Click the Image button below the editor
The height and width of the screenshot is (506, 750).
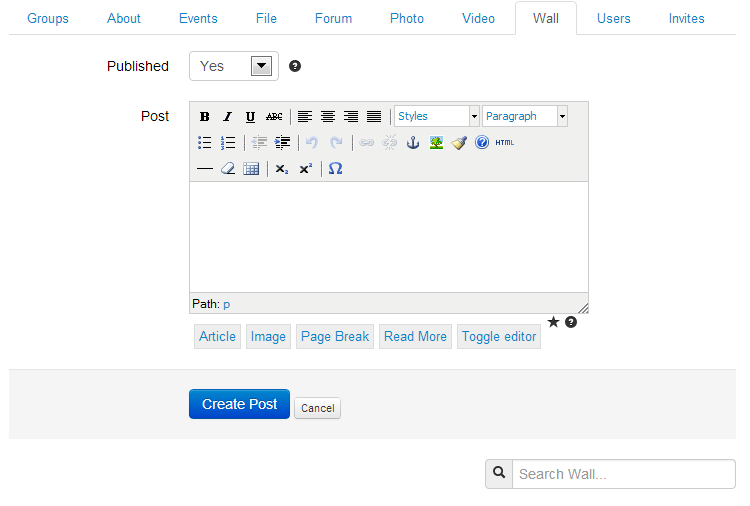[268, 336]
